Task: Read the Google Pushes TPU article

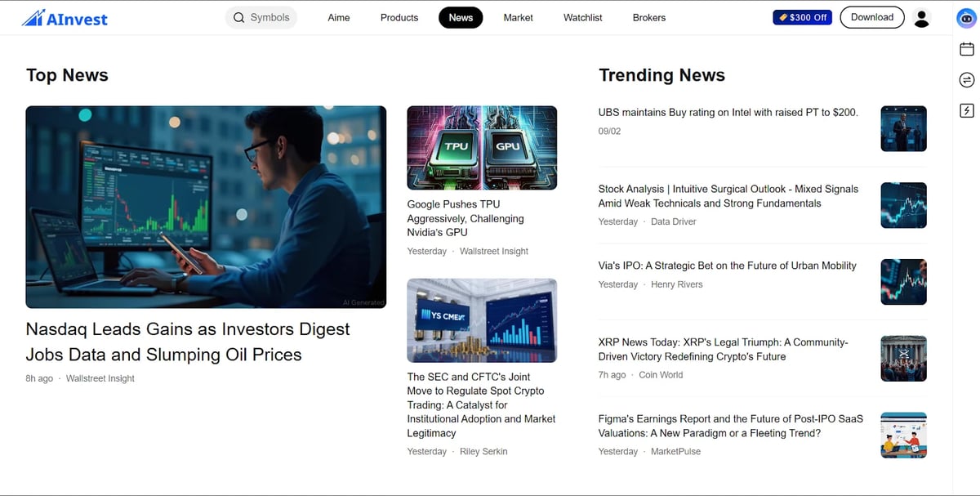Action: pos(465,218)
